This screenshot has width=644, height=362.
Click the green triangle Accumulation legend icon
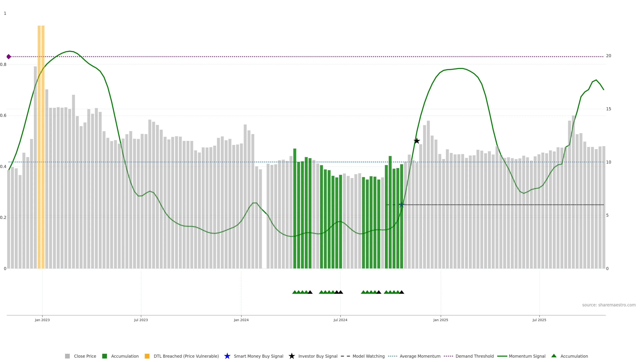point(554,356)
